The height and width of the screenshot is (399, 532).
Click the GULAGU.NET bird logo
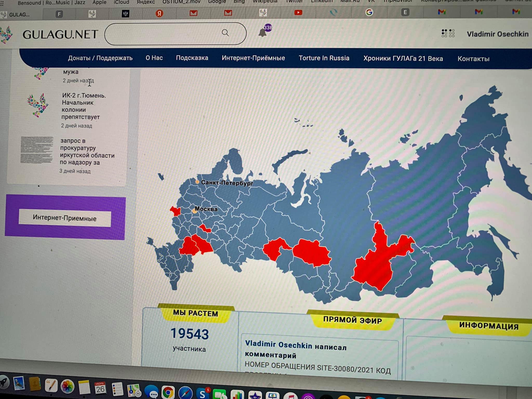6,35
